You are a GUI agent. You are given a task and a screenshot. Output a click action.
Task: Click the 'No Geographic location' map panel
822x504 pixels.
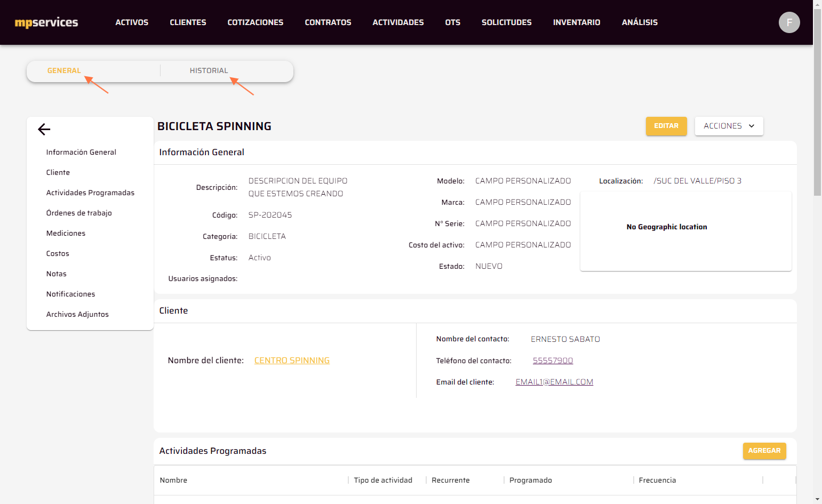tap(685, 231)
